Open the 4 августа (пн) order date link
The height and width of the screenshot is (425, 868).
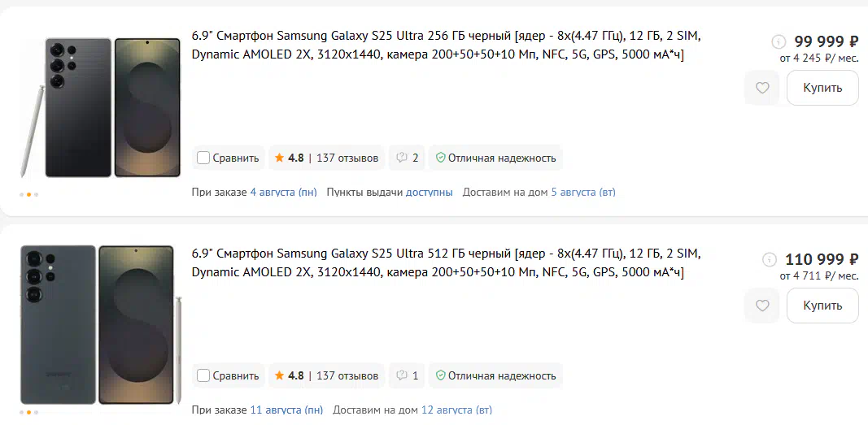click(x=283, y=193)
